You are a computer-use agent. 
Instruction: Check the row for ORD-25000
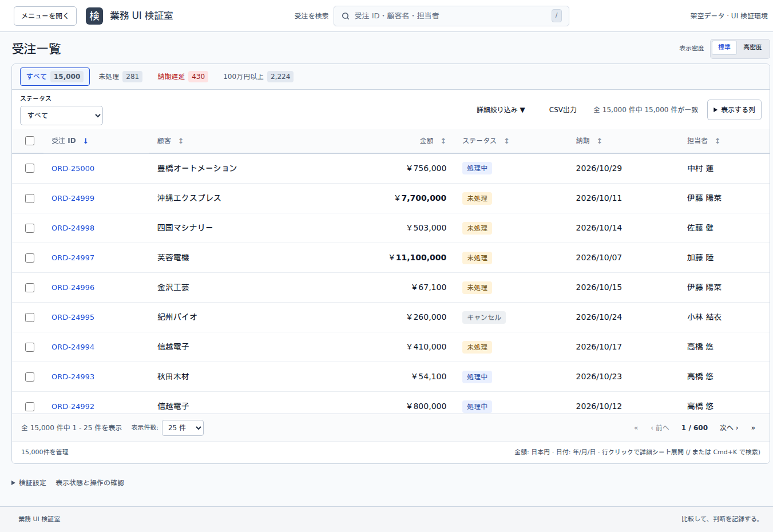point(30,168)
